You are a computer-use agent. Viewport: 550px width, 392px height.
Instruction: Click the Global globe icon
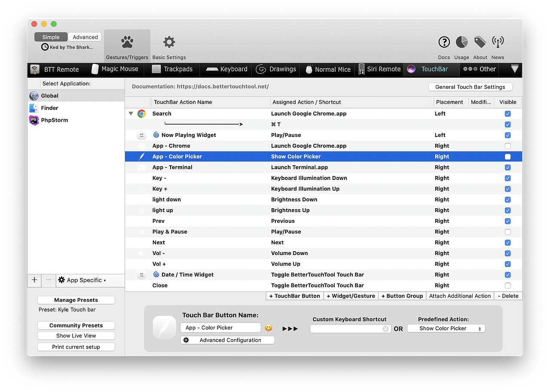point(34,96)
